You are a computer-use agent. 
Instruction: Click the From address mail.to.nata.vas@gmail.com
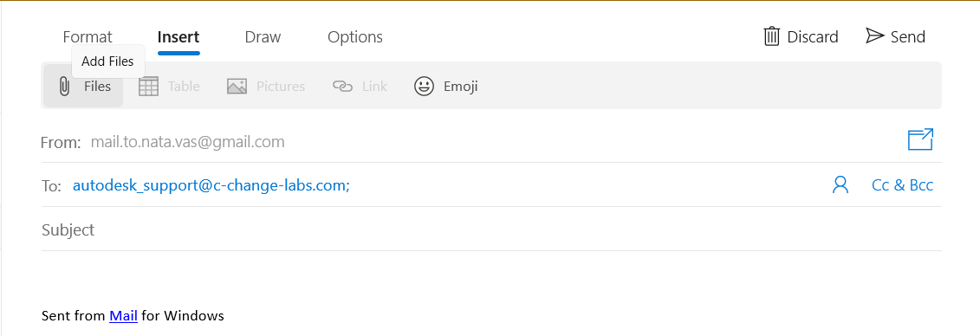[x=187, y=142]
